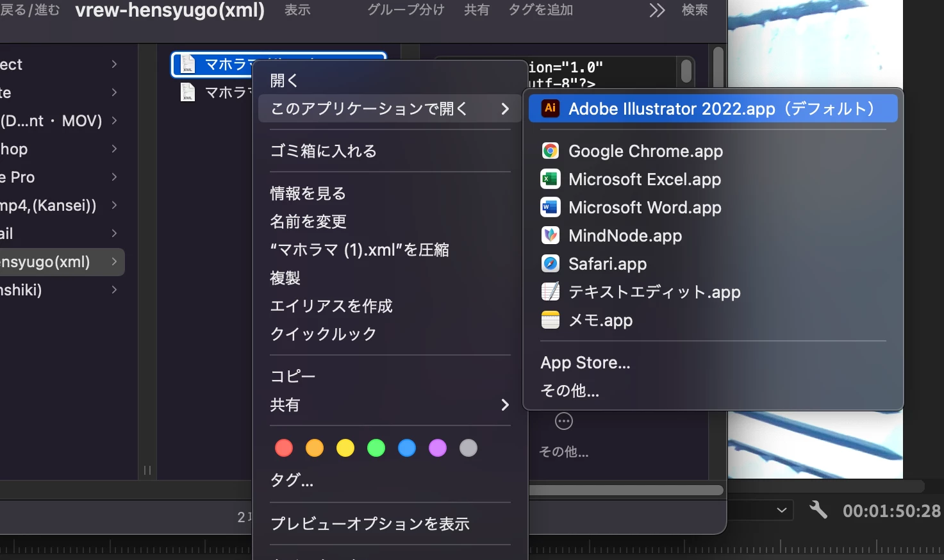The image size is (944, 560).
Task: Open with Adobe Illustrator 2022.app
Action: pyautogui.click(x=713, y=108)
